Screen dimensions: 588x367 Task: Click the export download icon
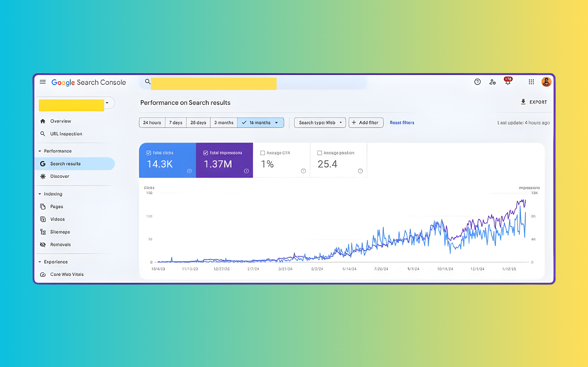(523, 102)
